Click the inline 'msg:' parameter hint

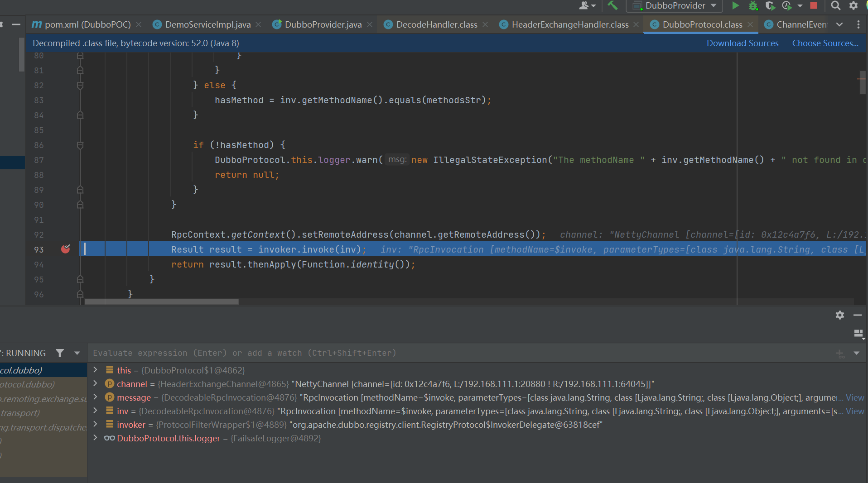tap(397, 159)
